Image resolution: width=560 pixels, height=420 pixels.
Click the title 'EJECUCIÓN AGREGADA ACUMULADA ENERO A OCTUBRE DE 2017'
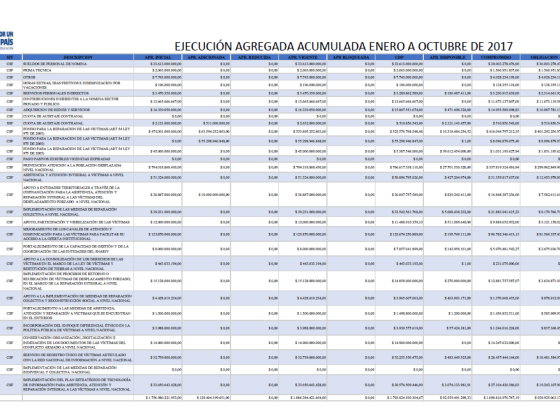click(x=343, y=46)
